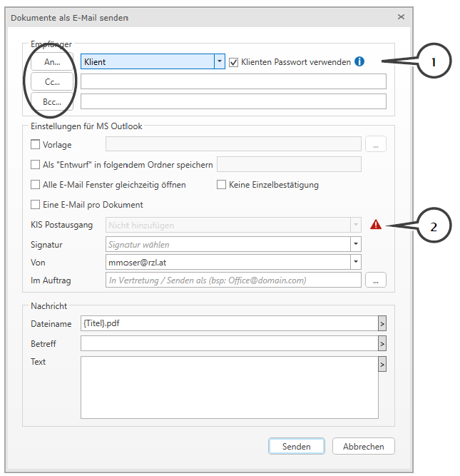This screenshot has width=460, height=476.
Task: Click the red warning triangle icon
Action: (x=376, y=225)
